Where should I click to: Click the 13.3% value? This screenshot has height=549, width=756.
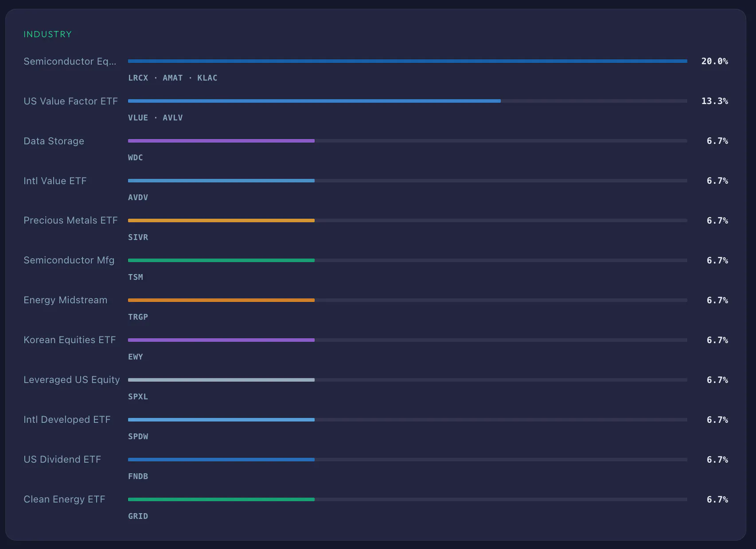[x=715, y=101]
